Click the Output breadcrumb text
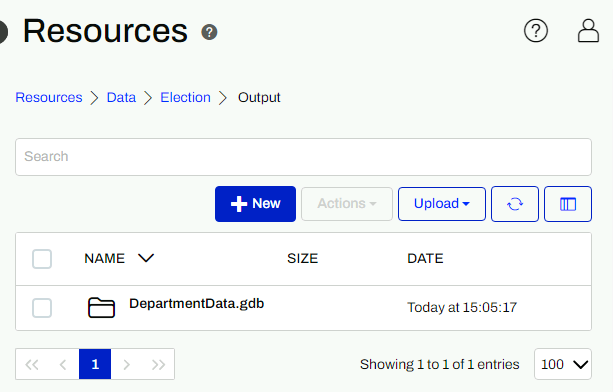 (x=259, y=97)
